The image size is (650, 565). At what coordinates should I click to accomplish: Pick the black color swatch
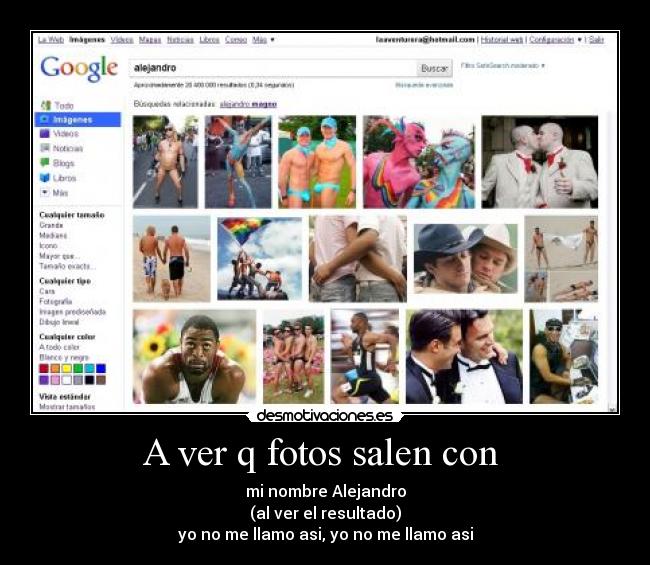click(x=89, y=380)
